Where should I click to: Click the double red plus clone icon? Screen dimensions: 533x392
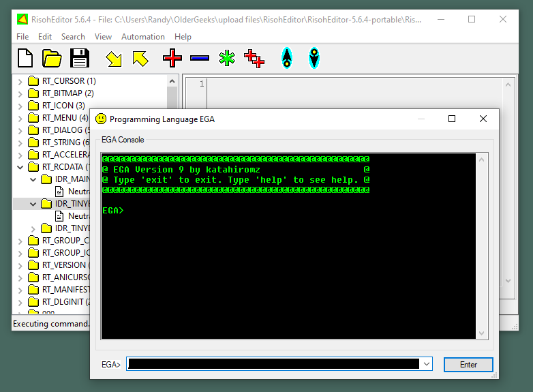pos(254,59)
